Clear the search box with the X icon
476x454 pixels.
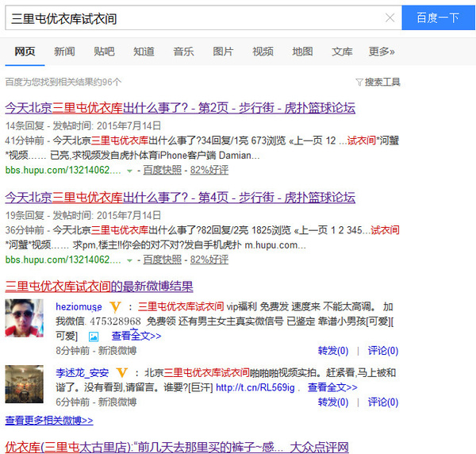[390, 17]
